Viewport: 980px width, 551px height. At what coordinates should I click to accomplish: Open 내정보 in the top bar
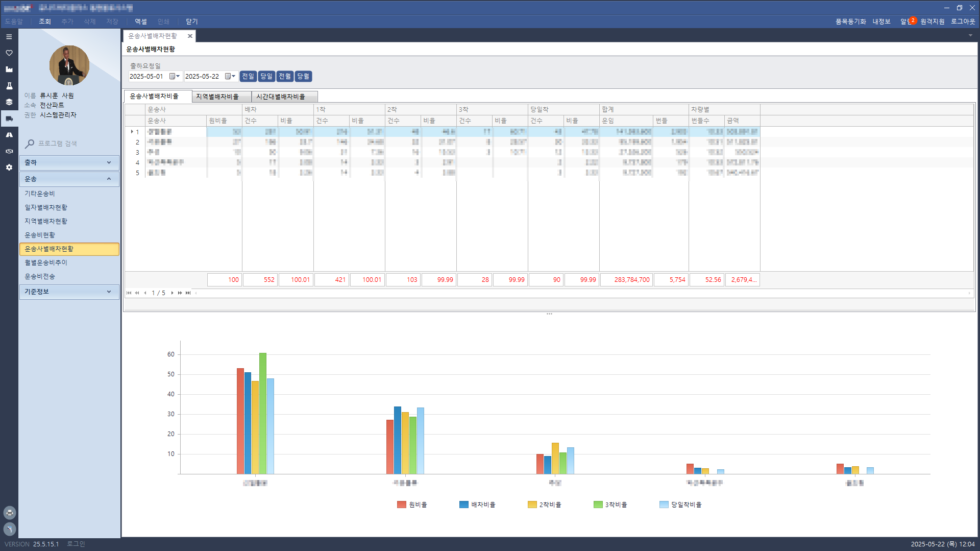[x=881, y=21]
